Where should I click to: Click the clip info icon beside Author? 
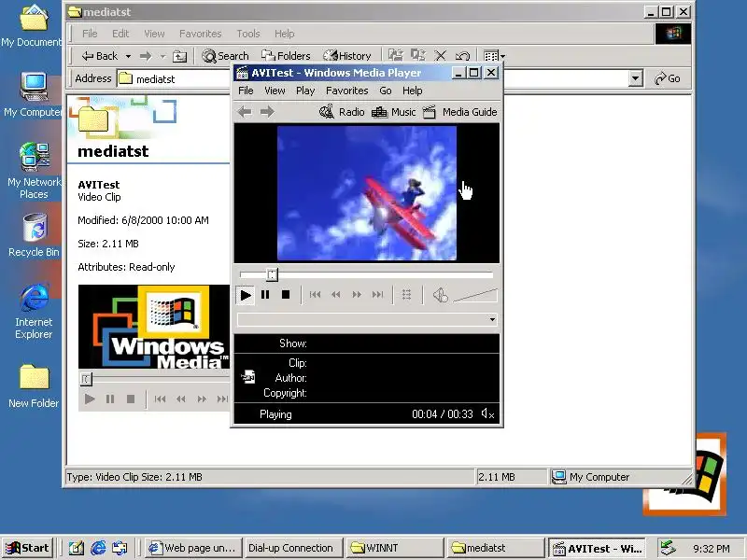coord(247,377)
